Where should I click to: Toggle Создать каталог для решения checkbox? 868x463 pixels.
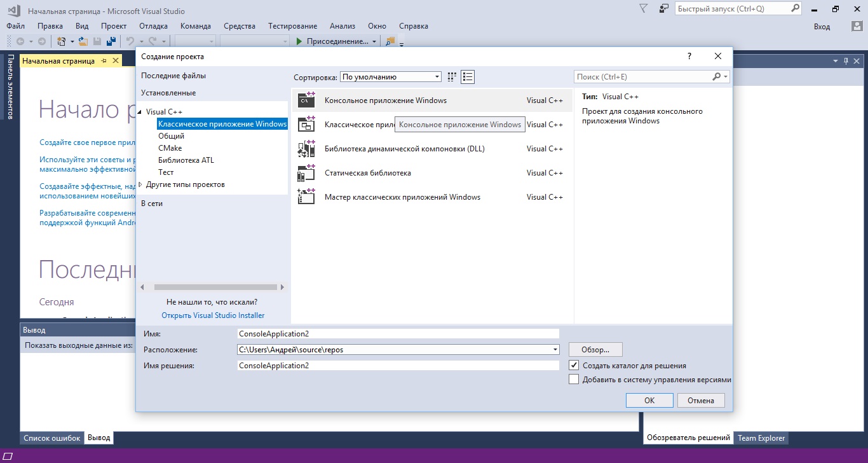coord(574,366)
